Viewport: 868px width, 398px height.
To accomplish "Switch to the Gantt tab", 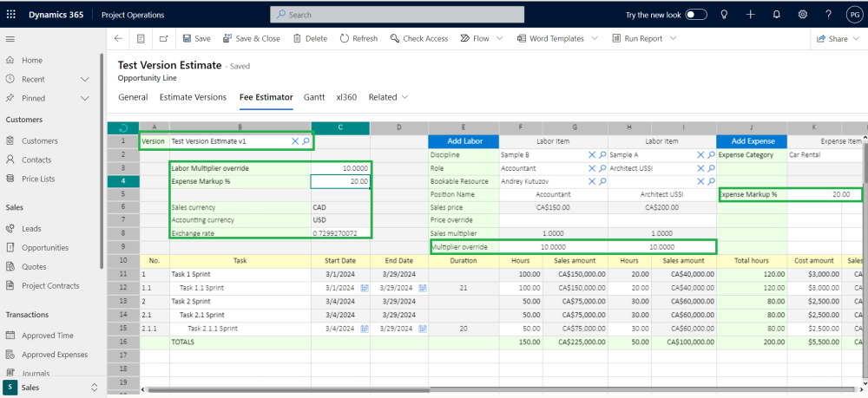I will 314,97.
